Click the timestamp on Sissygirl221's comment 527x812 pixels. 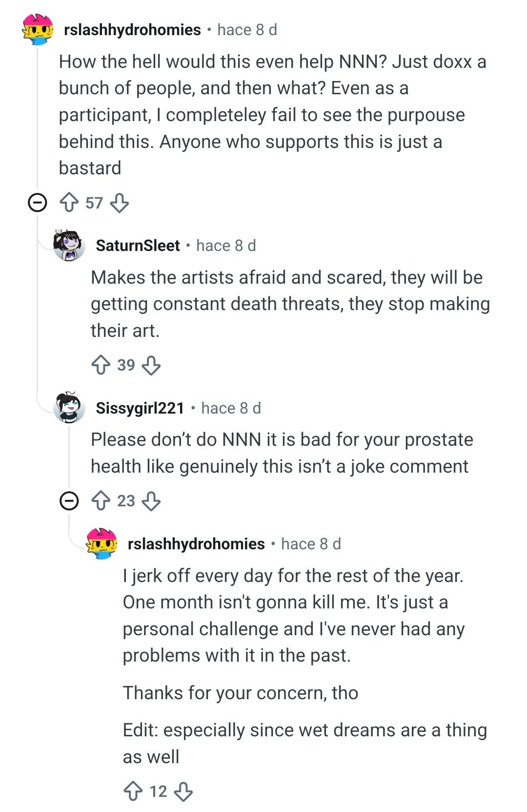point(231,408)
